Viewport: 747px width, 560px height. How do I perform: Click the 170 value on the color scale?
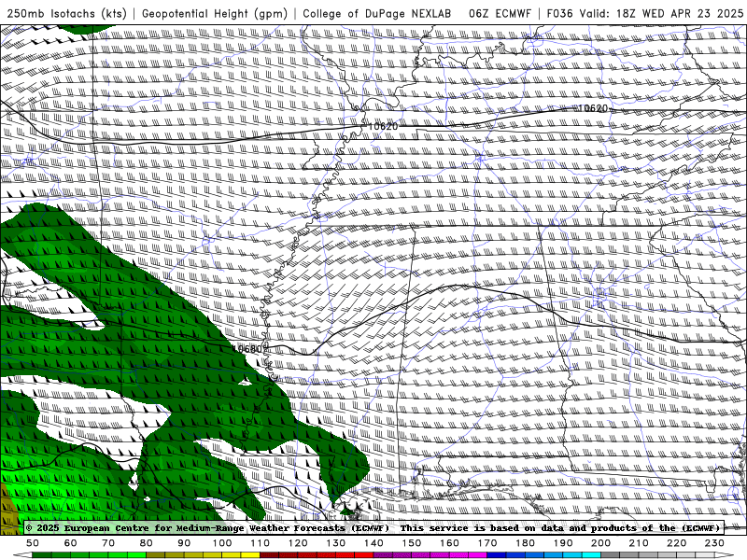click(487, 543)
